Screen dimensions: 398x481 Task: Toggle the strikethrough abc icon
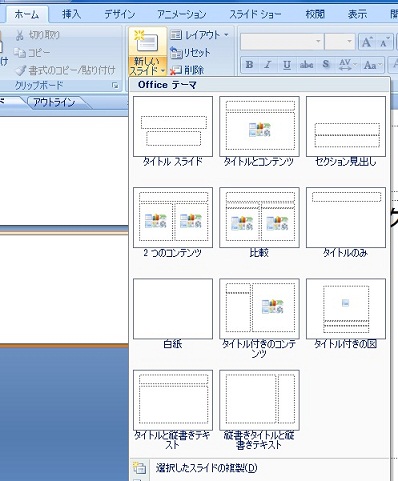click(x=306, y=64)
